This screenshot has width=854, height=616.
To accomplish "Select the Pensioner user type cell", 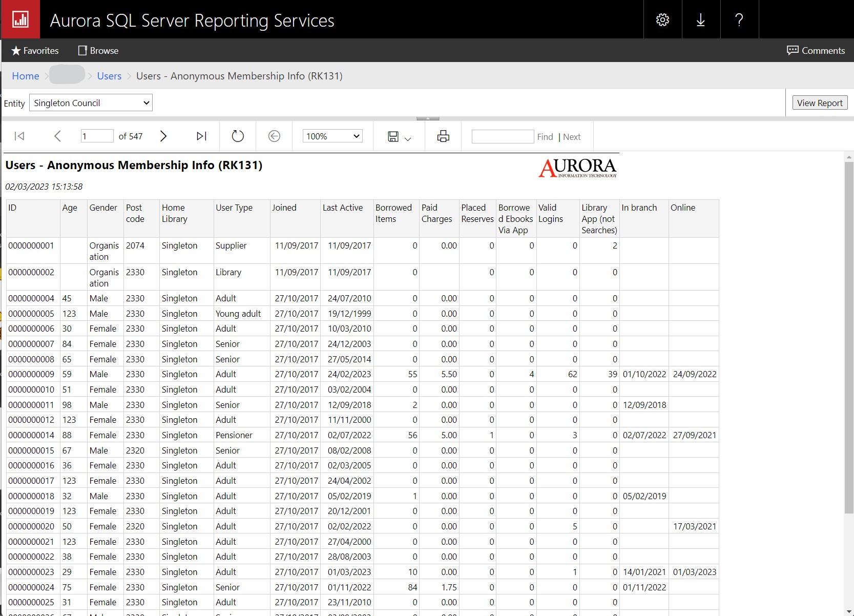I will (234, 435).
